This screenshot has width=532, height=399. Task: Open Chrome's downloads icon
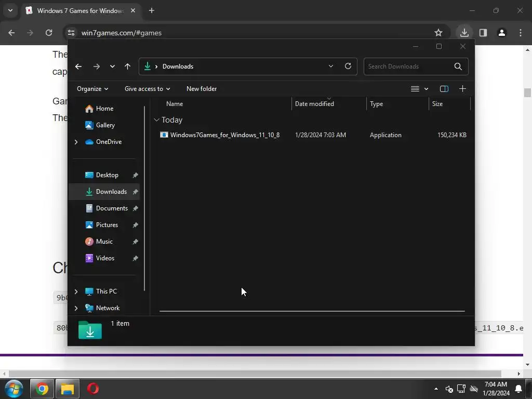(464, 33)
